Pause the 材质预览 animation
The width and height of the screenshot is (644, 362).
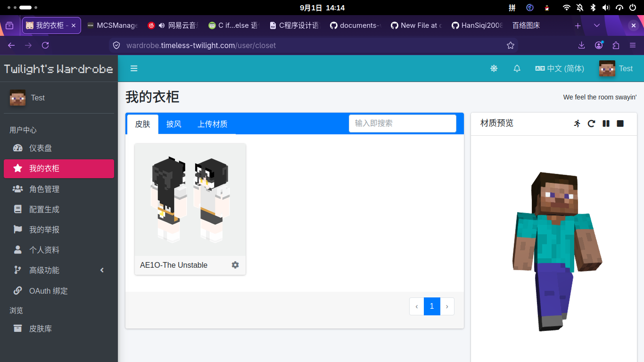(606, 123)
